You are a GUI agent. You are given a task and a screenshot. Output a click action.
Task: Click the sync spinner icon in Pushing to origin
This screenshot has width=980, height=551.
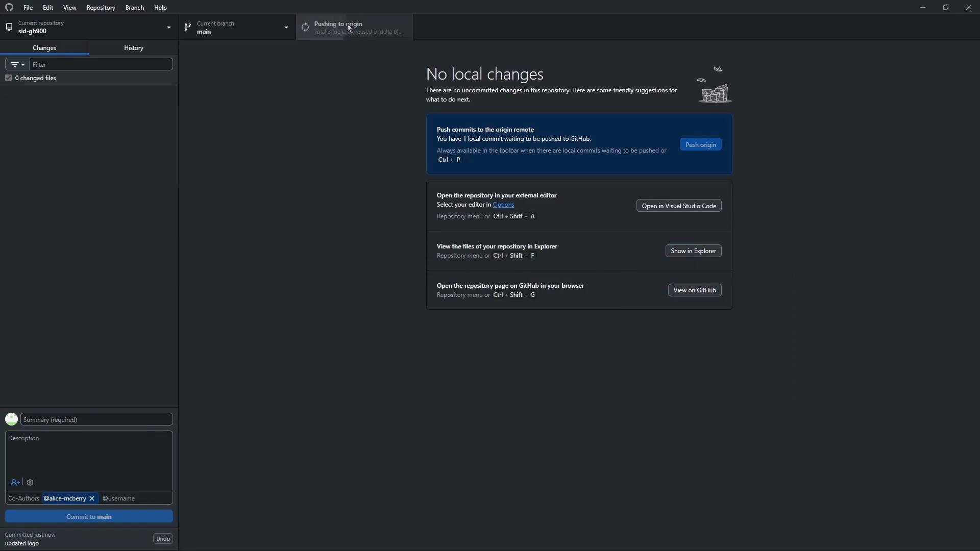(305, 28)
